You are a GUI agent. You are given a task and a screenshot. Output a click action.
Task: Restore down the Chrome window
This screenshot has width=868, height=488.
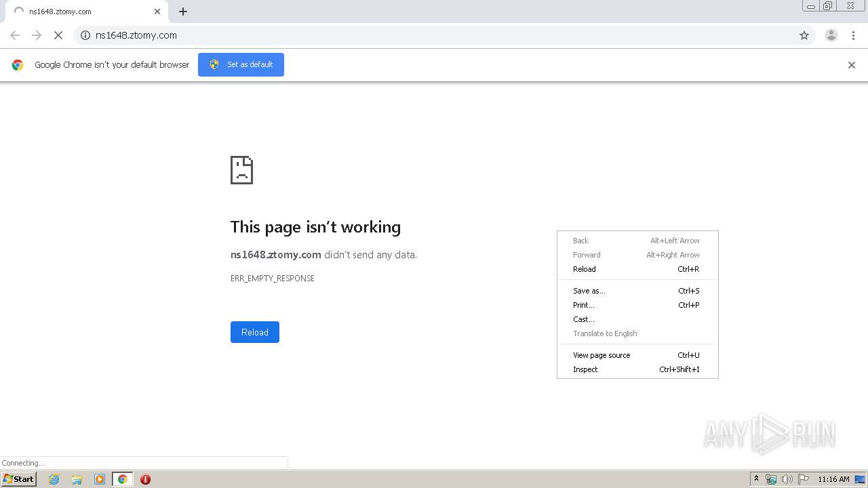(x=828, y=6)
